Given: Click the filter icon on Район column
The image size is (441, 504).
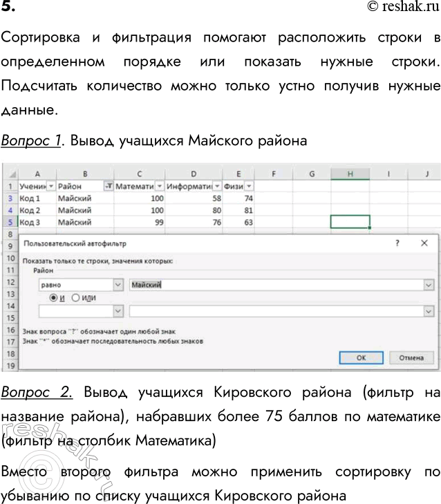Looking at the screenshot, I should [108, 186].
